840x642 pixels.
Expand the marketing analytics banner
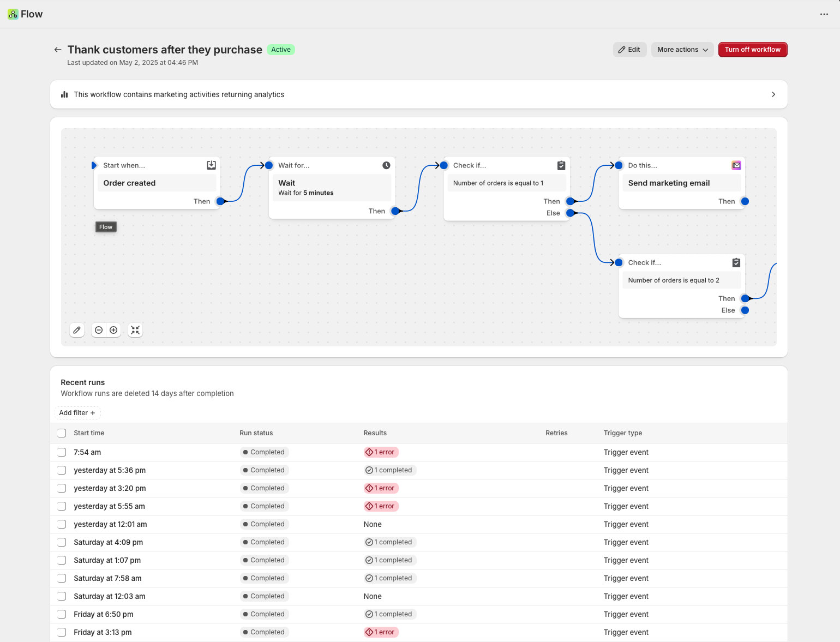click(773, 94)
